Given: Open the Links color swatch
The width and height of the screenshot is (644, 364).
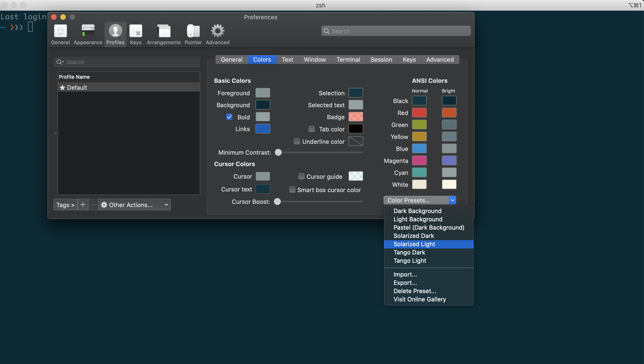Looking at the screenshot, I should (262, 129).
